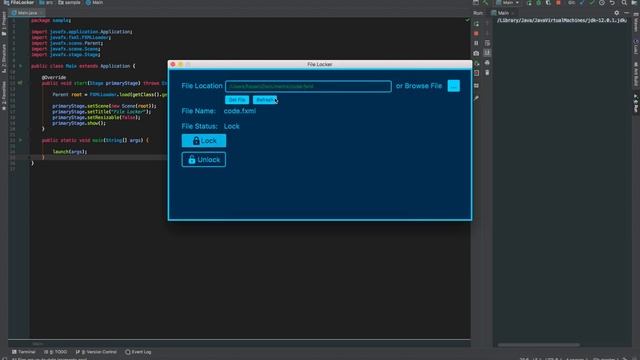Click the layout icon in Run panel sidebar
The image size is (640, 360).
(x=476, y=86)
